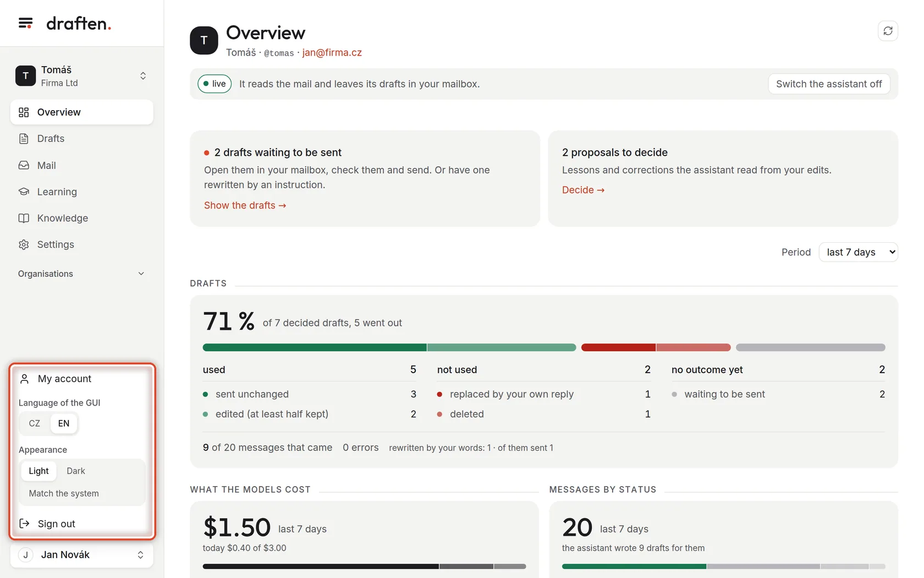924x578 pixels.
Task: Click the live status badge
Action: 215,84
